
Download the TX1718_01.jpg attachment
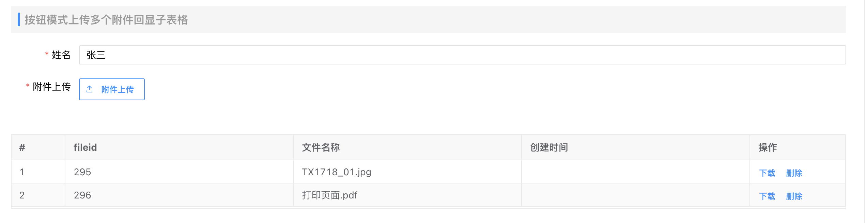[767, 173]
